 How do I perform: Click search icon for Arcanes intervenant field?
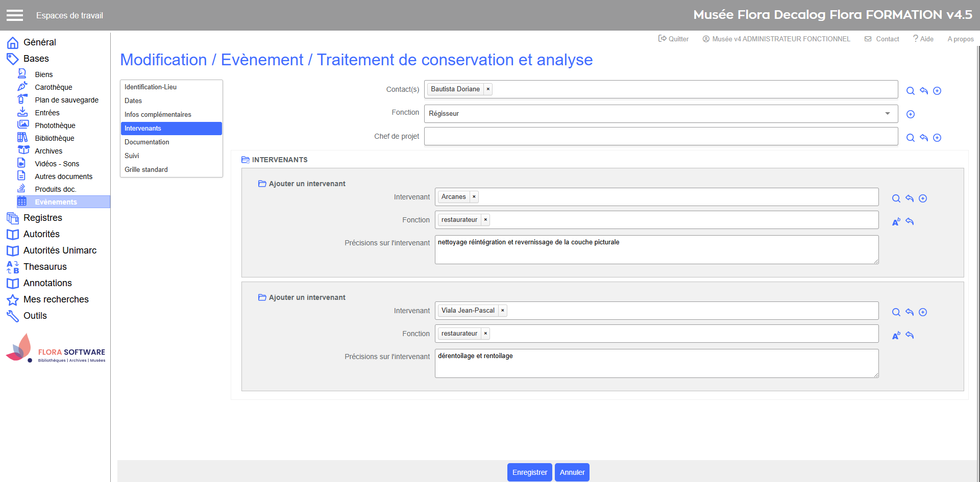click(x=896, y=198)
